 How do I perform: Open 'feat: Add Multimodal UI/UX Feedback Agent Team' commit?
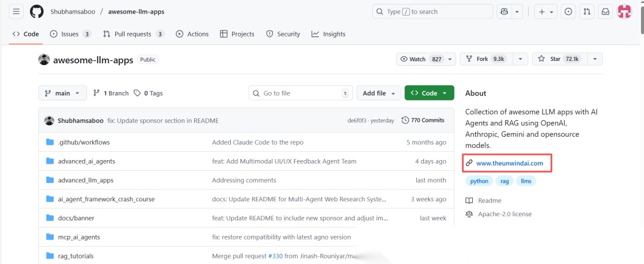pyautogui.click(x=284, y=161)
